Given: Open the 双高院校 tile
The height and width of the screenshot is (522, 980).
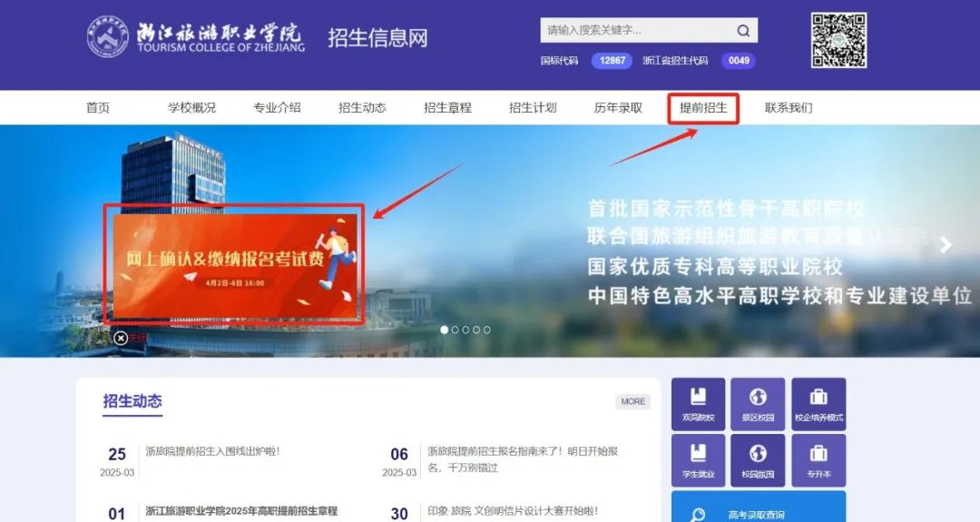Looking at the screenshot, I should pyautogui.click(x=698, y=405).
